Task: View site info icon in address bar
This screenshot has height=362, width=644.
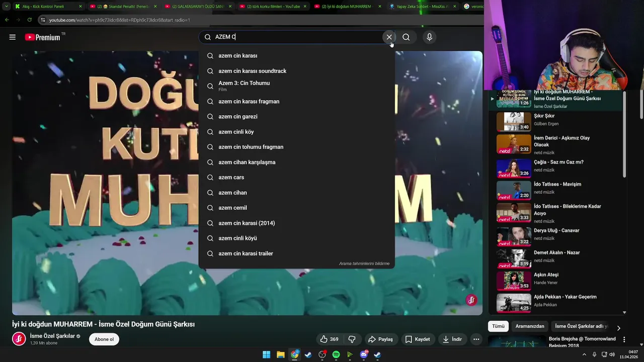Action: click(43, 20)
